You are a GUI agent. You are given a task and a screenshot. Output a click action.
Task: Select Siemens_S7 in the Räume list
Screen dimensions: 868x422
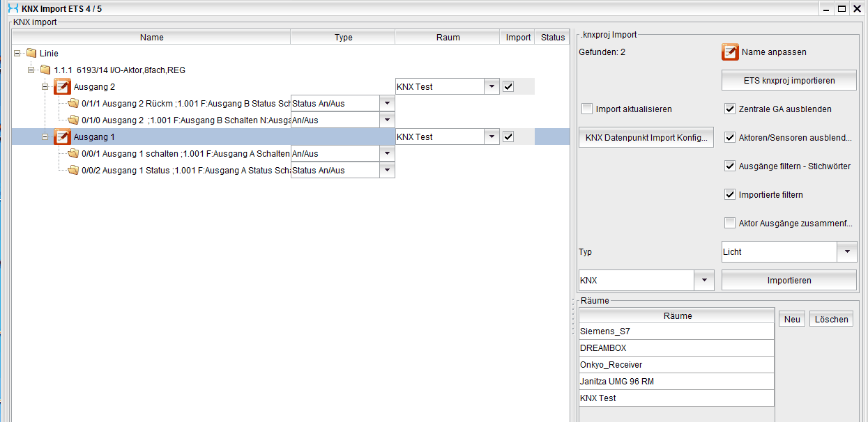(x=677, y=331)
